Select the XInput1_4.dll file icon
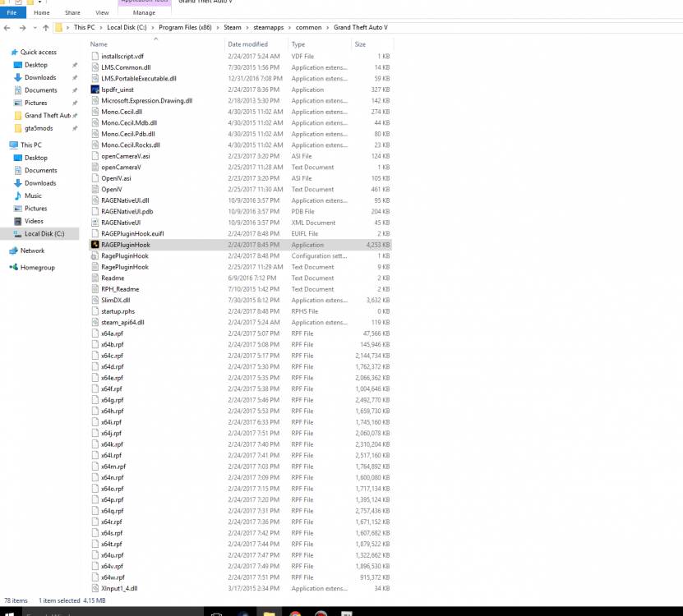683x616 pixels. (x=95, y=588)
